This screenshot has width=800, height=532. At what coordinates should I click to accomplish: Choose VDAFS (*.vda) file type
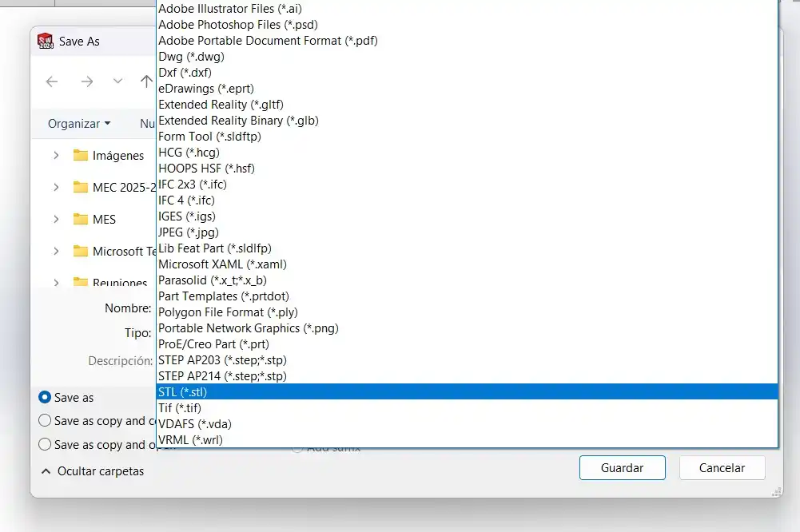(x=467, y=424)
